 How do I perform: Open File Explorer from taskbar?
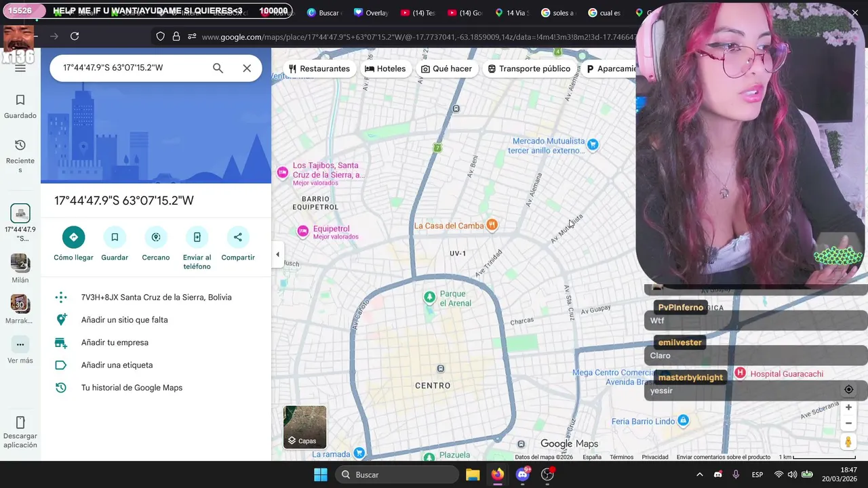point(473,474)
